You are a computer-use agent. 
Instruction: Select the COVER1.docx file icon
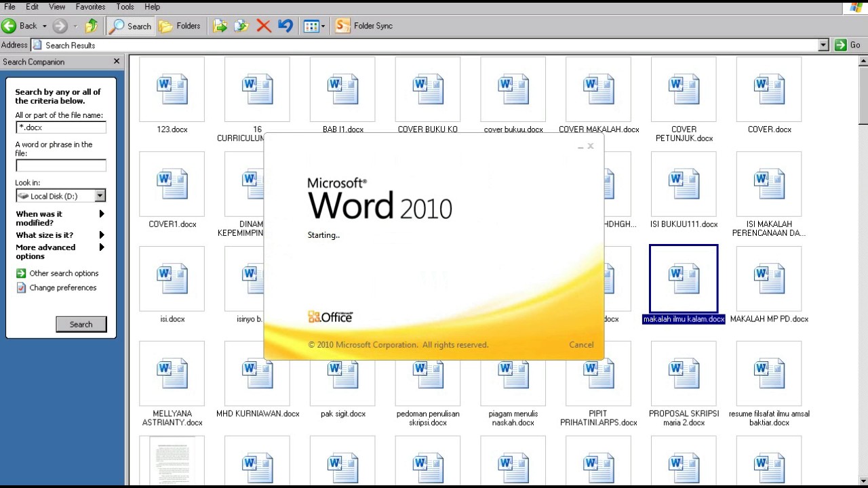tap(172, 184)
